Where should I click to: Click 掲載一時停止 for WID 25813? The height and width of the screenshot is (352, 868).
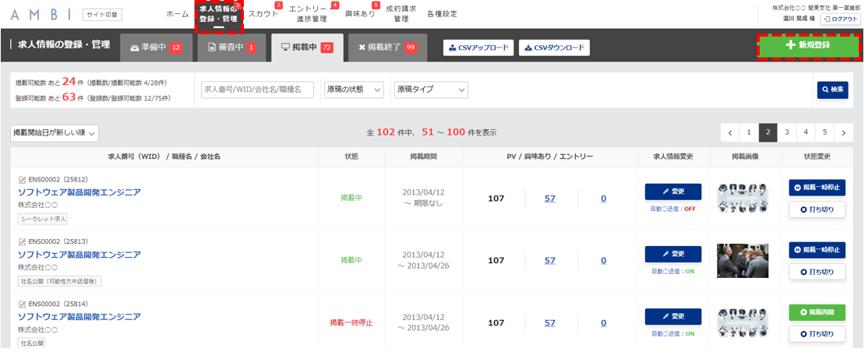[817, 250]
